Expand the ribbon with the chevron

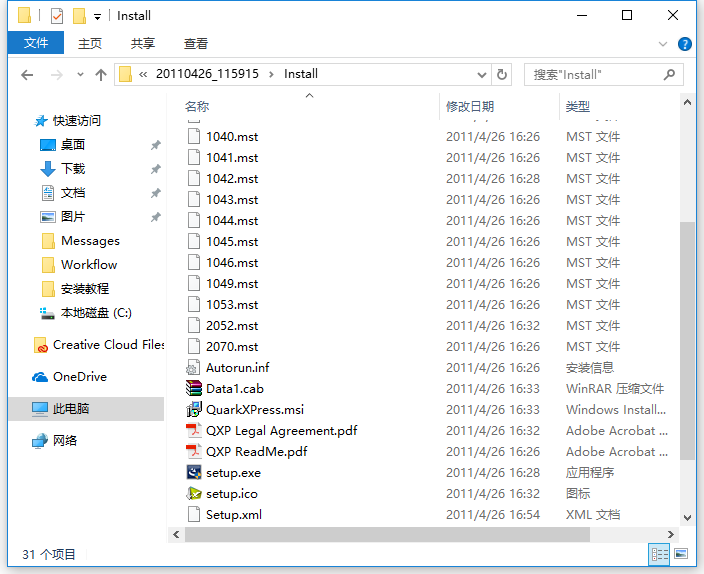pyautogui.click(x=663, y=44)
